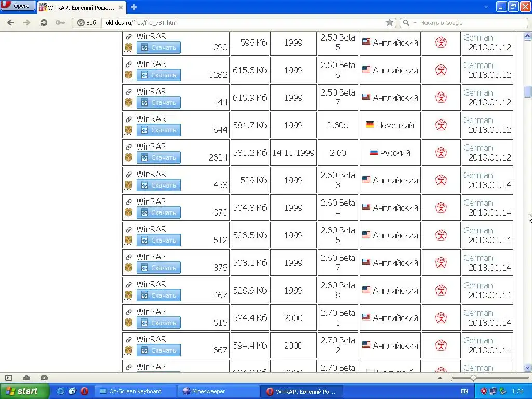This screenshot has height=399, width=532.
Task: Select the WinRAR, Евгений Рошал tab
Action: pos(81,7)
